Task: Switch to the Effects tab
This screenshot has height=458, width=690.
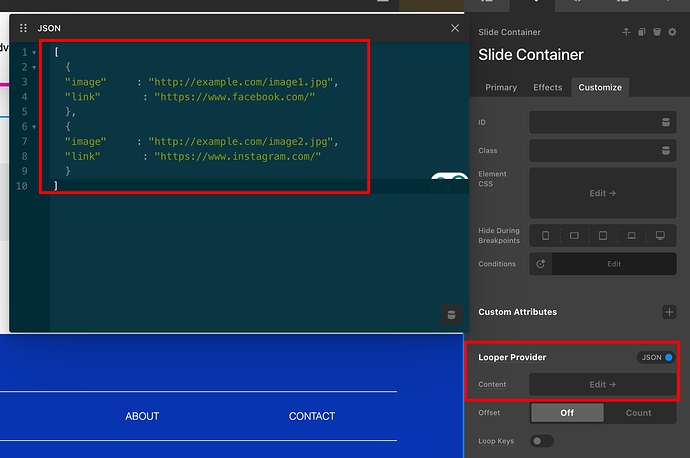Action: tap(547, 87)
